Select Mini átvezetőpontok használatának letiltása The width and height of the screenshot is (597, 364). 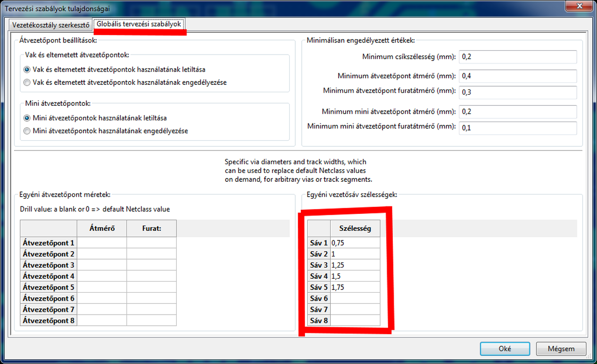click(27, 118)
